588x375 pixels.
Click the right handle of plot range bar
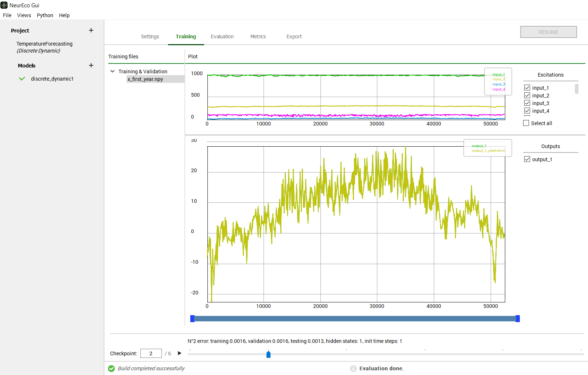(518, 318)
